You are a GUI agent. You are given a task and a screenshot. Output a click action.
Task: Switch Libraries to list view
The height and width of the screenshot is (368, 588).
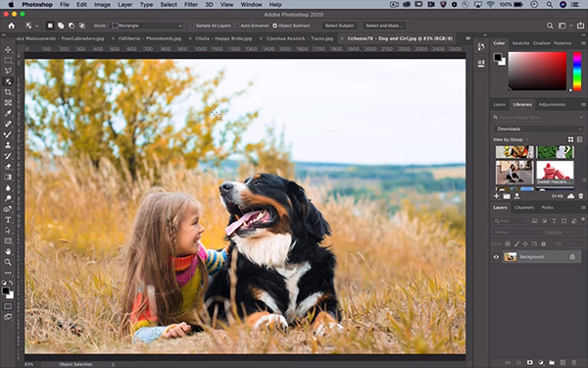(580, 139)
